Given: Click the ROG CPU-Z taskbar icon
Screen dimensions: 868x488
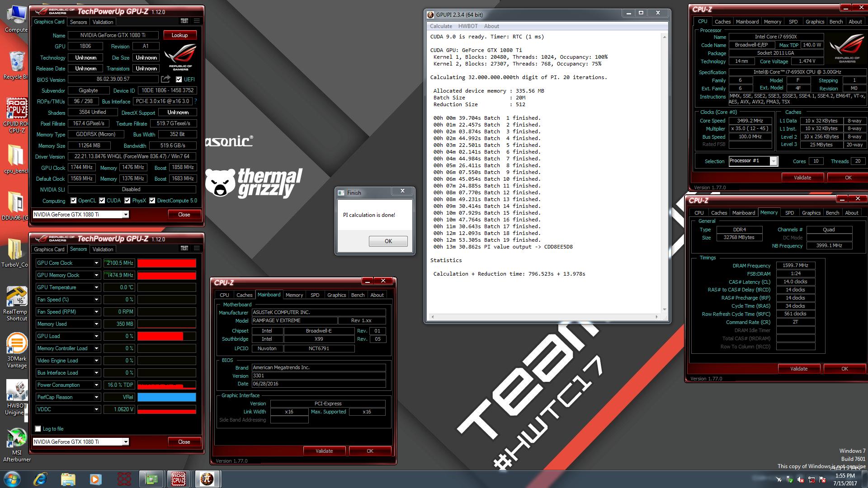Looking at the screenshot, I should (179, 479).
